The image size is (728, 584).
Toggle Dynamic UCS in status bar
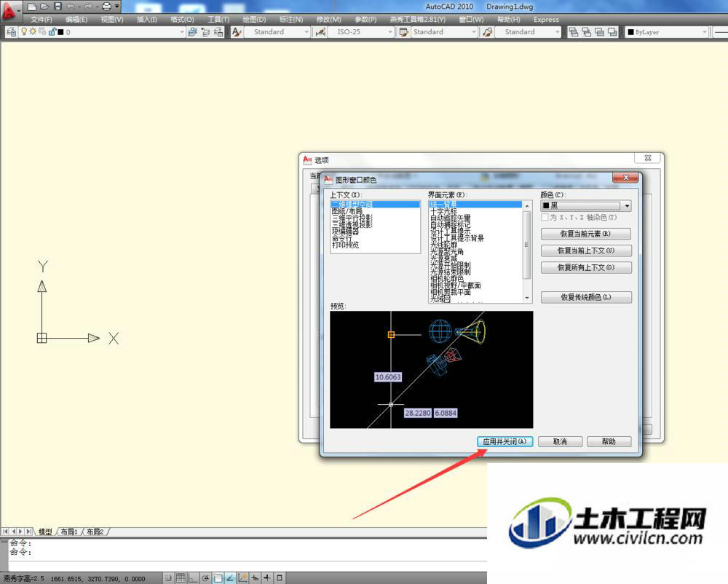(x=242, y=578)
